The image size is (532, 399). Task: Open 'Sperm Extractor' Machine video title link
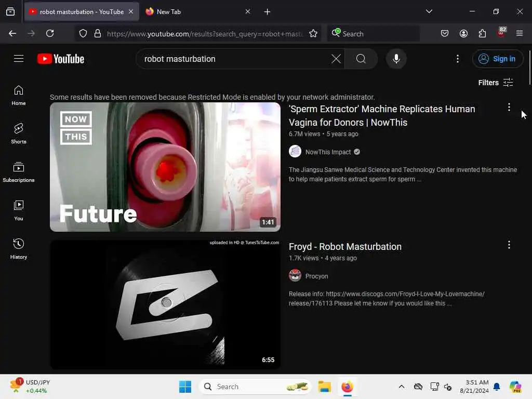pos(382,116)
